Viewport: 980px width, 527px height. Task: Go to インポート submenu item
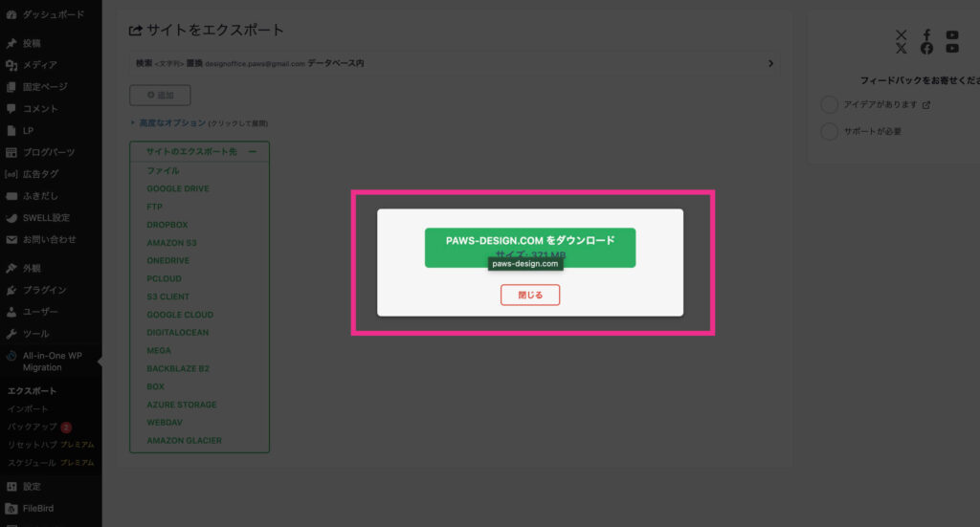[x=28, y=409]
